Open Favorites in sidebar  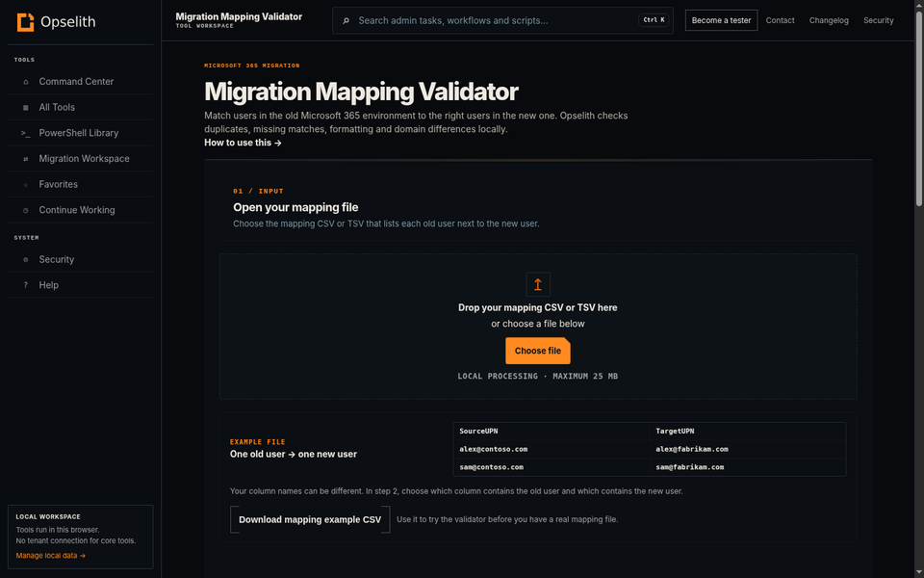[x=80, y=184]
